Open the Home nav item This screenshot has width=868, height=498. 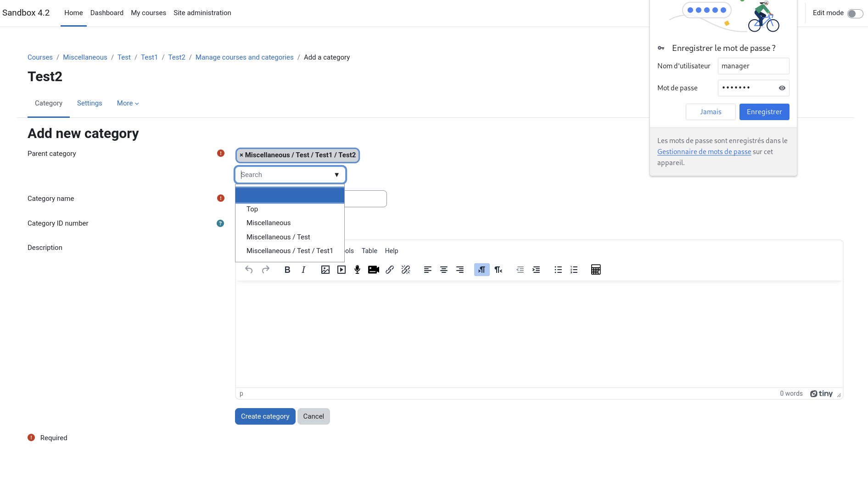tap(73, 13)
